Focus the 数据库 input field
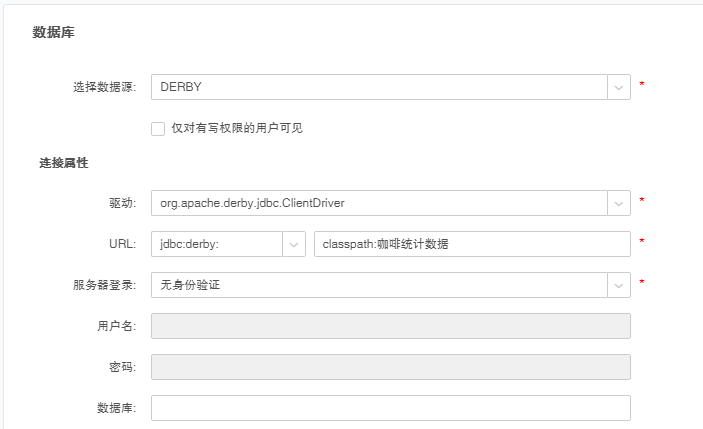The height and width of the screenshot is (429, 703). 390,408
